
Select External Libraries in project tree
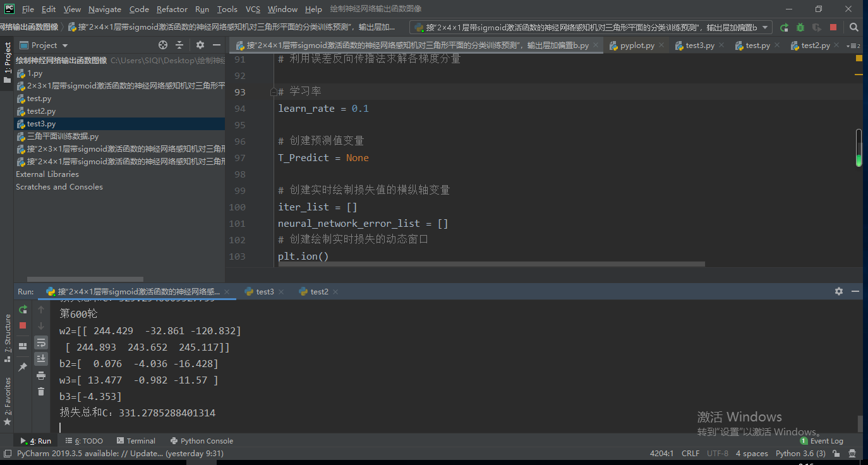pos(47,174)
